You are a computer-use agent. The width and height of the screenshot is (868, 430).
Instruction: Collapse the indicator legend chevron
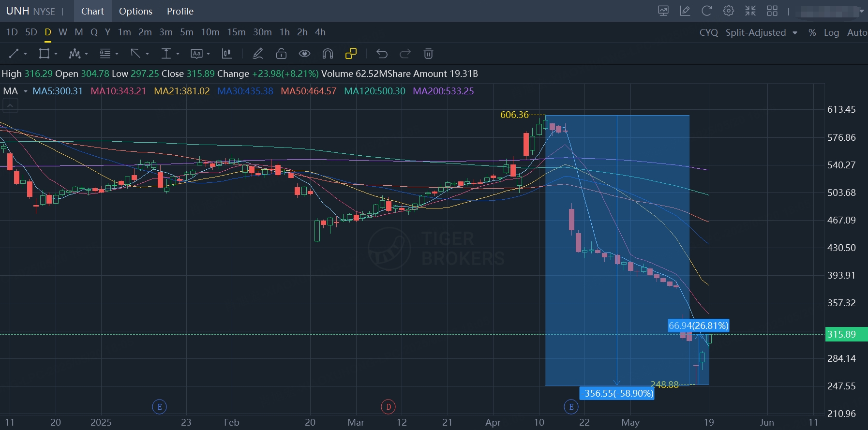coord(10,105)
